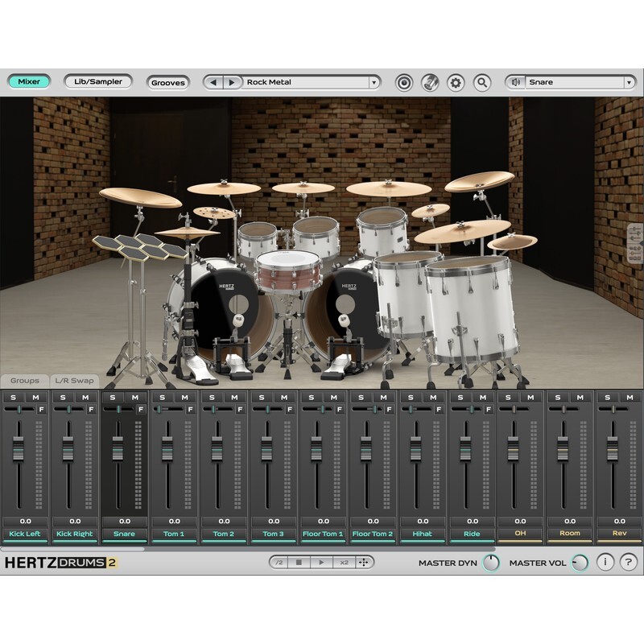Select the previous preset arrow
The height and width of the screenshot is (644, 644).
click(213, 82)
